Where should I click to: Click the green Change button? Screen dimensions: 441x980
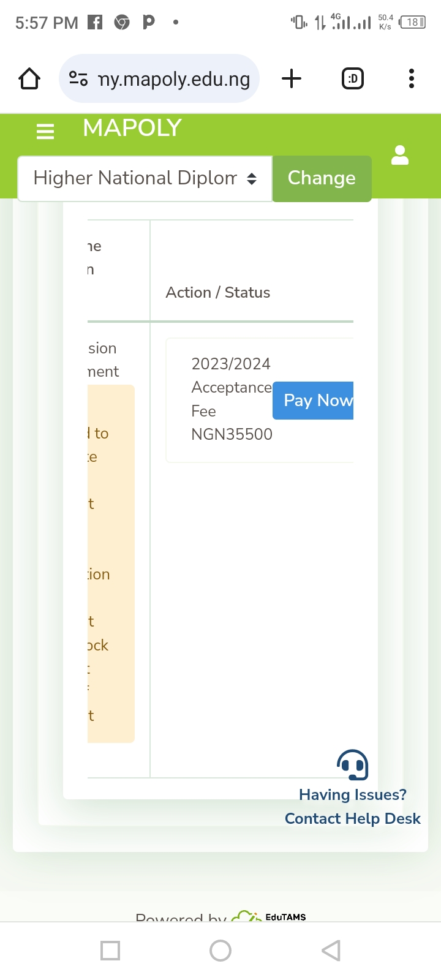322,178
